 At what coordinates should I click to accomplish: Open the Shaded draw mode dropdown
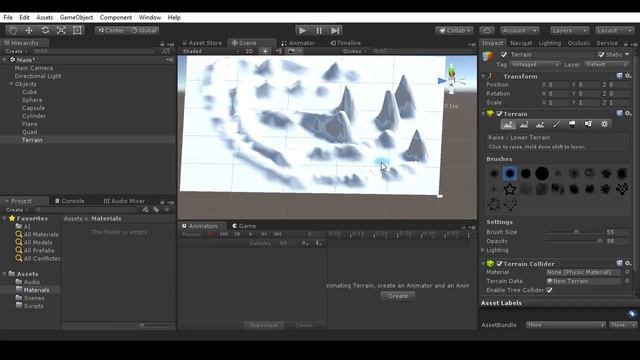(x=211, y=51)
